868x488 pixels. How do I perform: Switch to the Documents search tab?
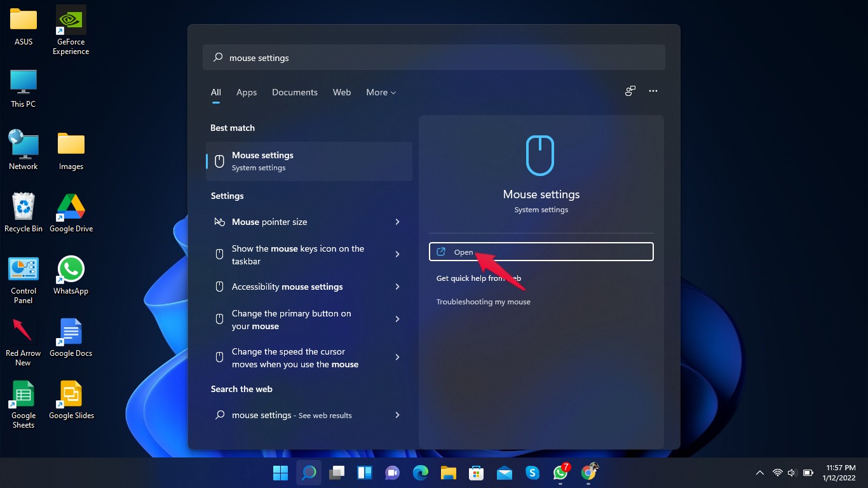click(295, 92)
